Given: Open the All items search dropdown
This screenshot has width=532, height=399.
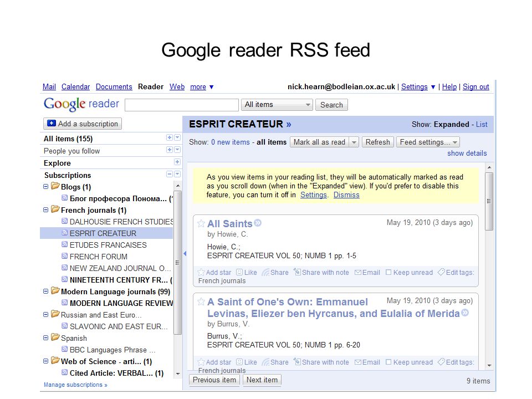Looking at the screenshot, I should [x=277, y=105].
